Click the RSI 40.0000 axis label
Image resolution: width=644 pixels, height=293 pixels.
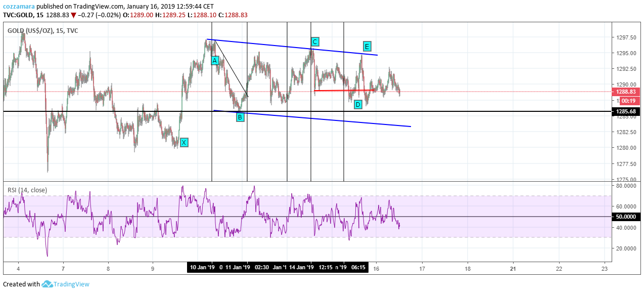627,228
